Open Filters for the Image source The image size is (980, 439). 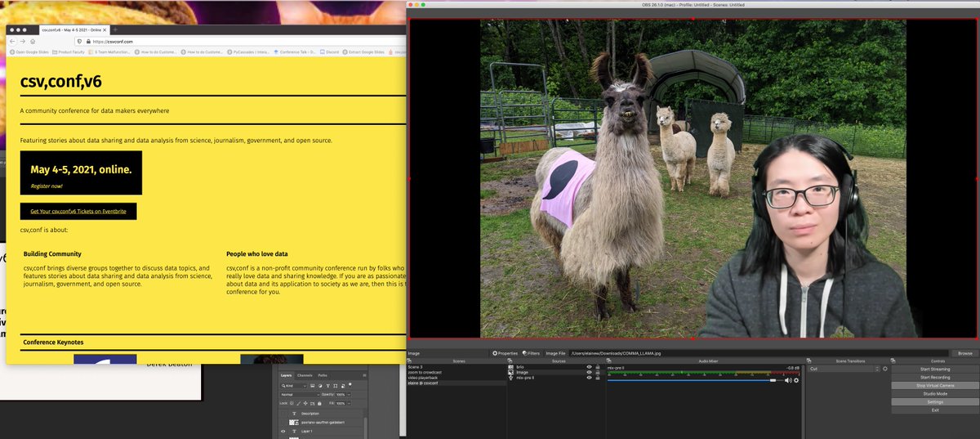pos(532,353)
